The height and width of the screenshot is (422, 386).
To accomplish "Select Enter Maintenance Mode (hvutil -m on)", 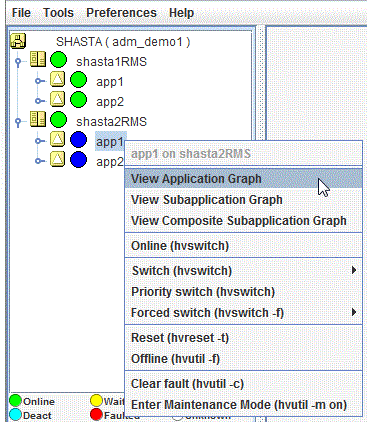I will [x=243, y=405].
